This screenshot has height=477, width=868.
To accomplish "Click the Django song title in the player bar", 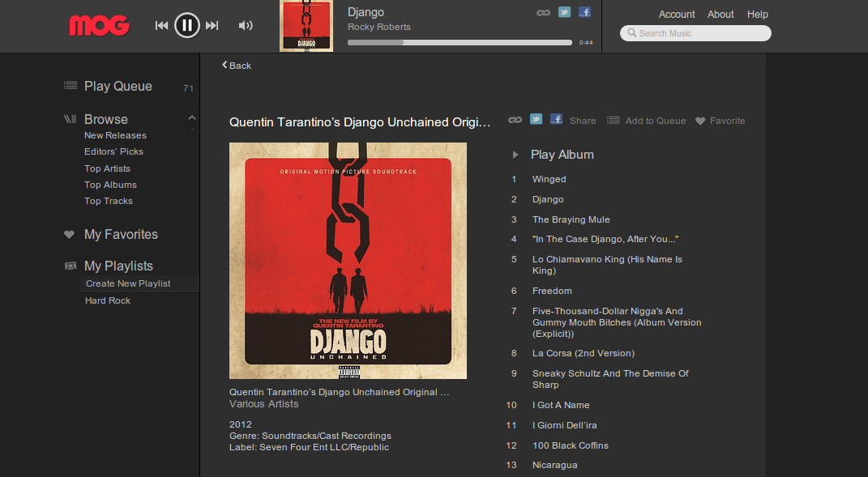I will [x=366, y=12].
